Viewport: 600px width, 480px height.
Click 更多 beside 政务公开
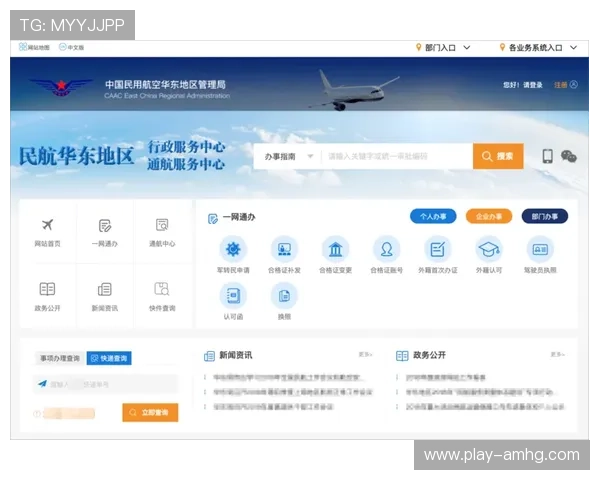click(x=558, y=354)
